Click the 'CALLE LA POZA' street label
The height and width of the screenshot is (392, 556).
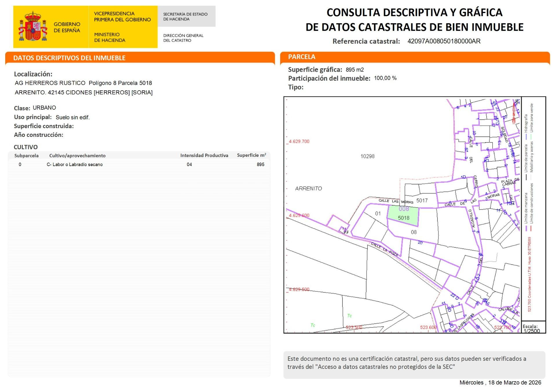pos(385,249)
